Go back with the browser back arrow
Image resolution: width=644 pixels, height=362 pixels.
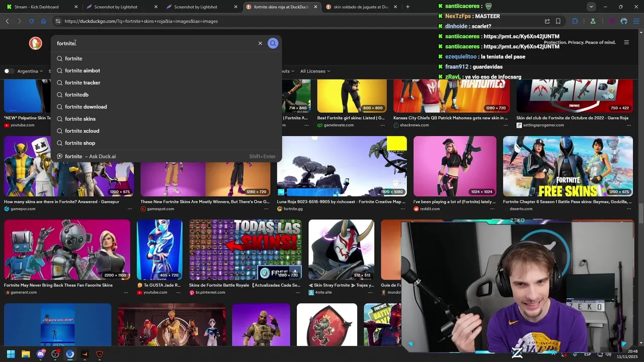pyautogui.click(x=7, y=21)
